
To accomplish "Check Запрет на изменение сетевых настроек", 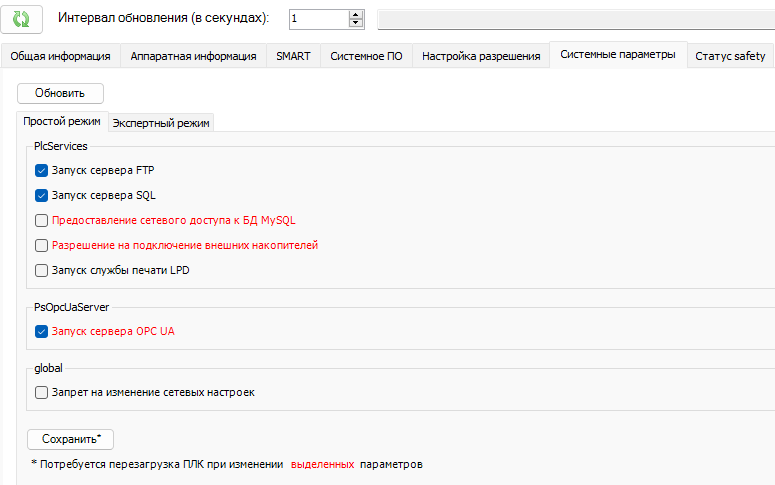I will (42, 393).
